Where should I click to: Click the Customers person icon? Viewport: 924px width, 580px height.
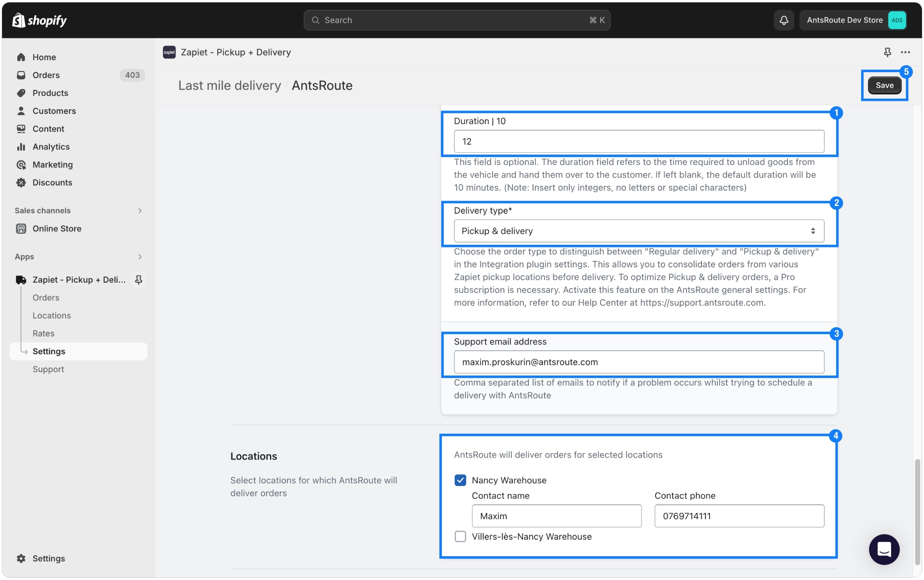click(21, 111)
